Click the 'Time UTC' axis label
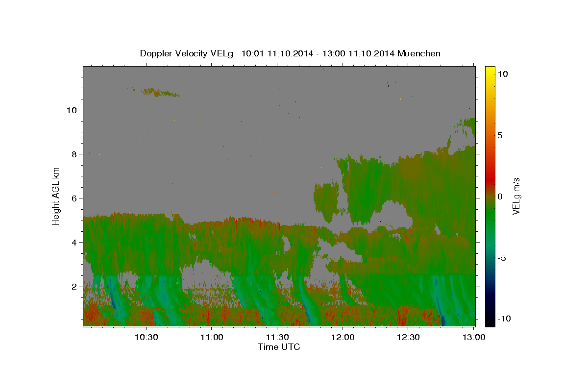This screenshot has width=588, height=392. click(x=279, y=347)
